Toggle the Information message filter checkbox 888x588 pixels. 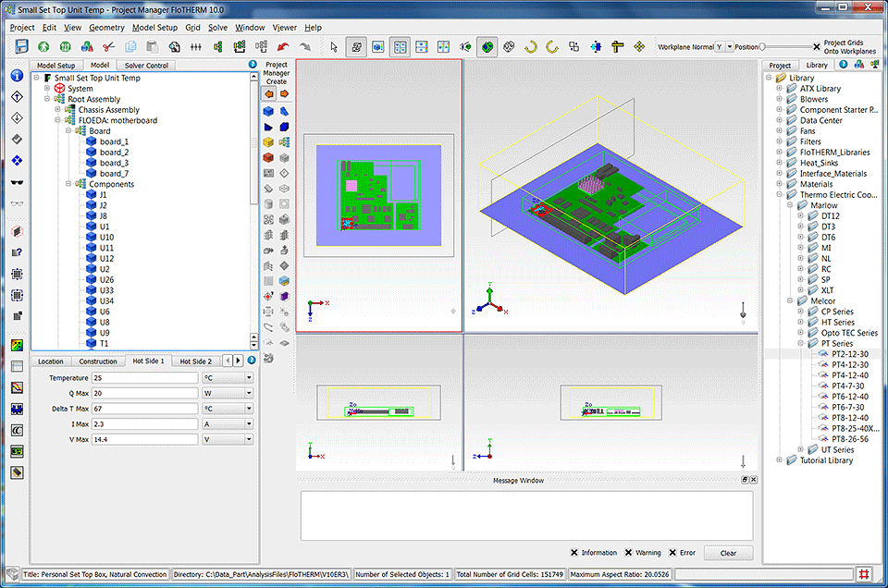(x=574, y=553)
